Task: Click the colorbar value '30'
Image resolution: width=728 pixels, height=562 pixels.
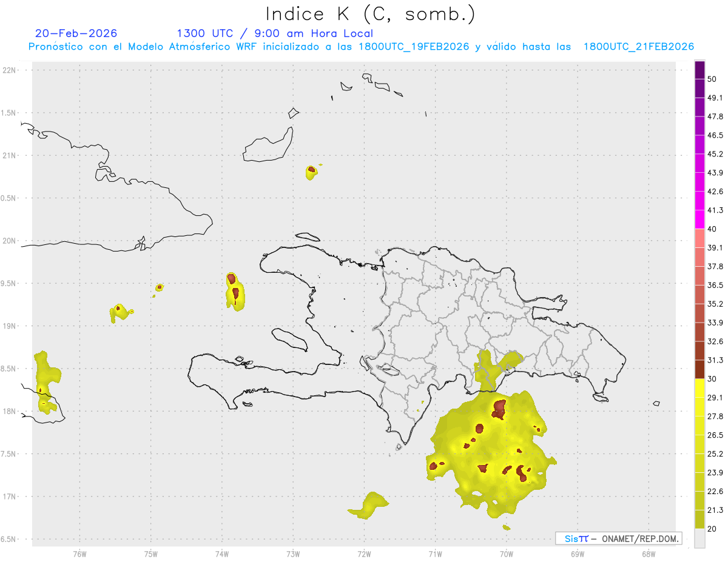Action: click(712, 379)
